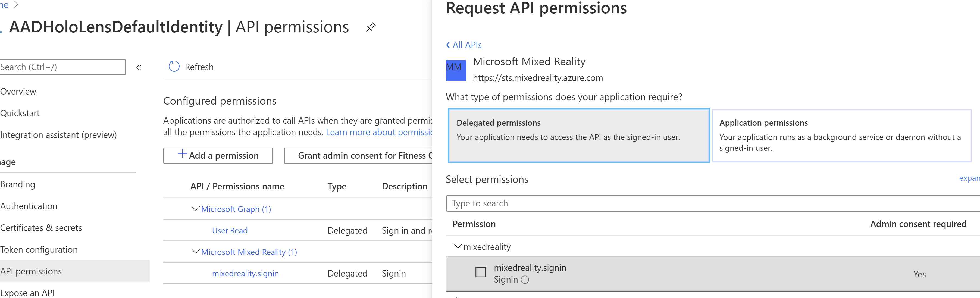
Task: Open the Microsoft Mixed Reality (1) link
Action: (x=249, y=252)
